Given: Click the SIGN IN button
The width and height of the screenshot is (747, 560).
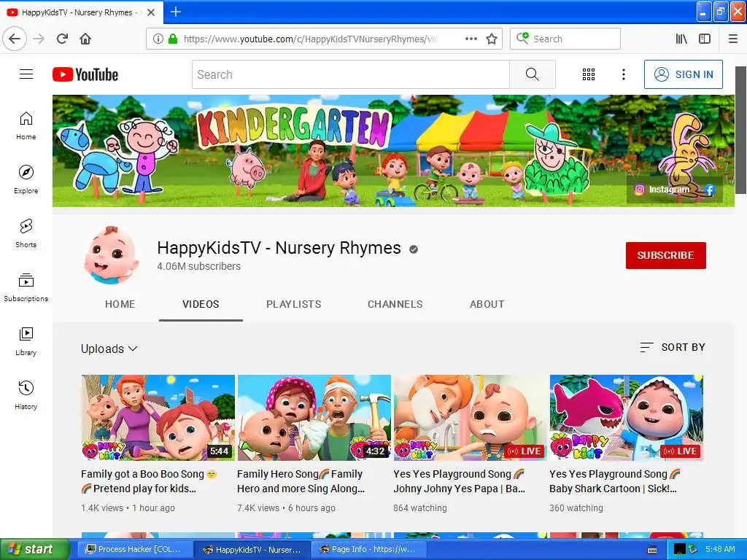Looking at the screenshot, I should 683,74.
